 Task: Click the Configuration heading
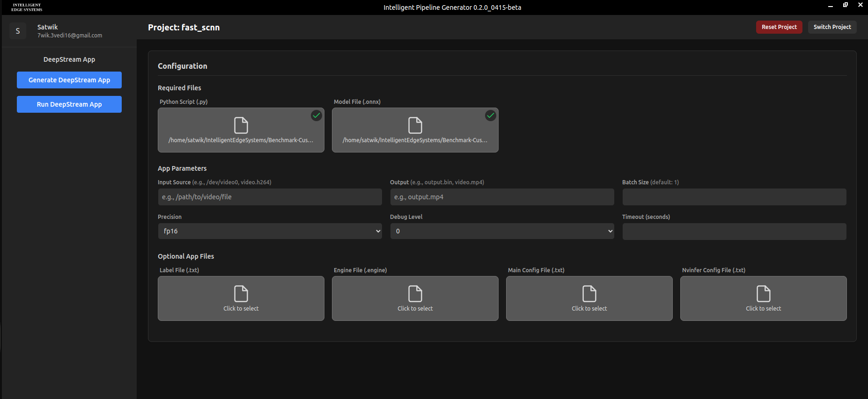coord(183,66)
